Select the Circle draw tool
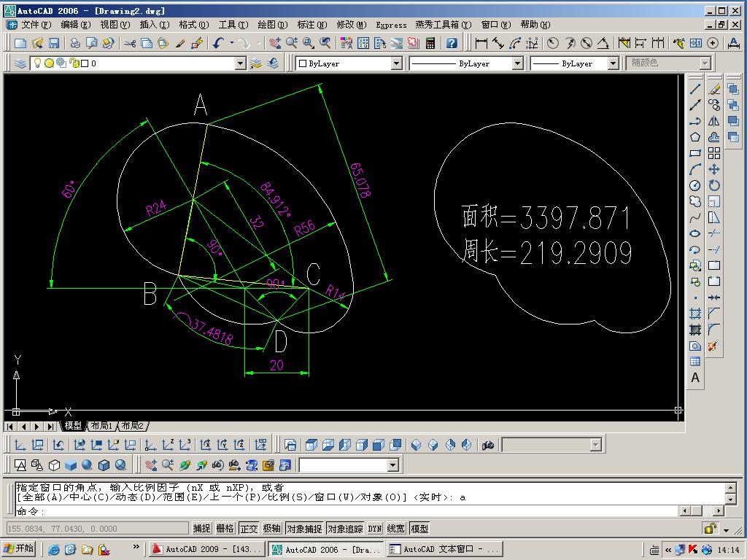Viewport: 747px width, 560px height. point(695,185)
